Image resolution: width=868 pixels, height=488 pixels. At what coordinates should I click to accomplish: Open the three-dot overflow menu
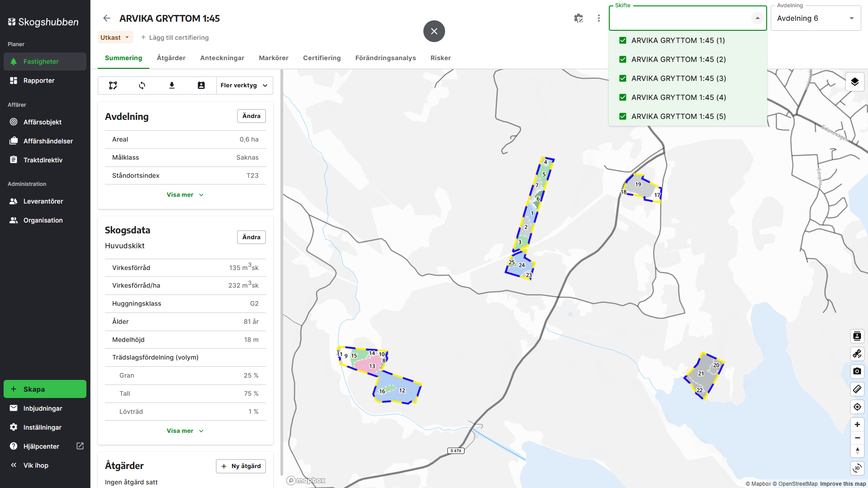pos(598,18)
